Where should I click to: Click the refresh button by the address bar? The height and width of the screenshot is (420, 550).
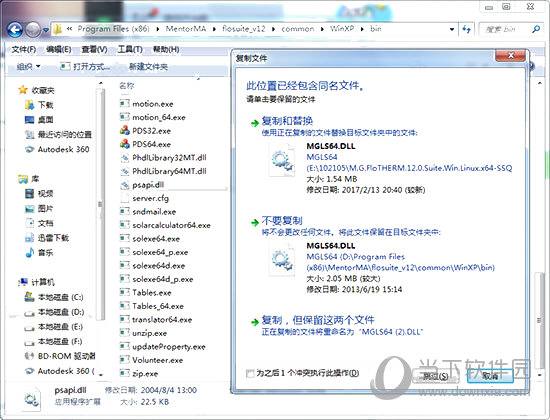(x=466, y=29)
